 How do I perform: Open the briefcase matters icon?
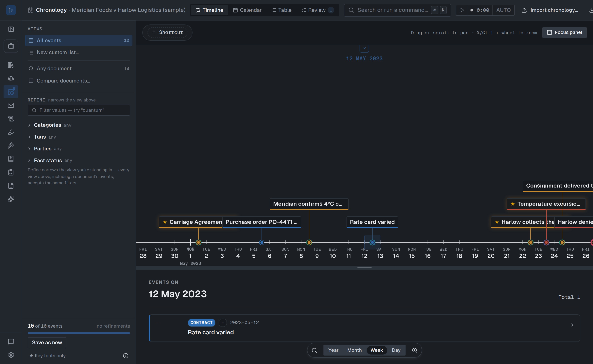point(11,46)
